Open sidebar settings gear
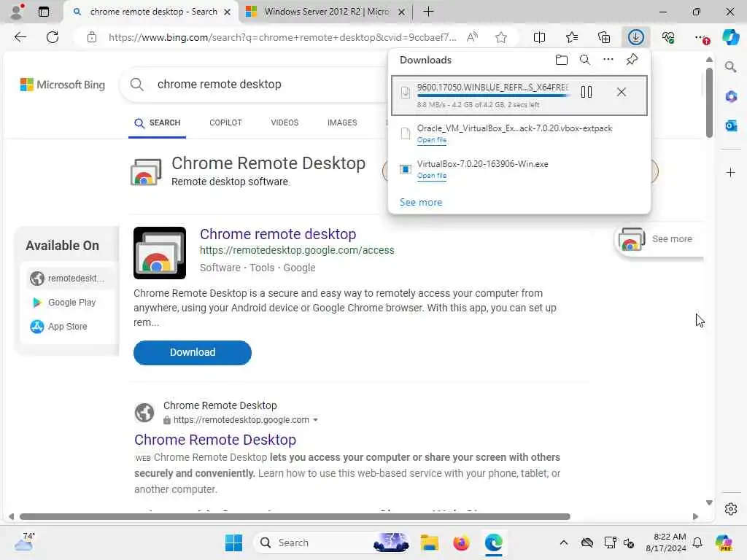747x560 pixels. coord(731,509)
